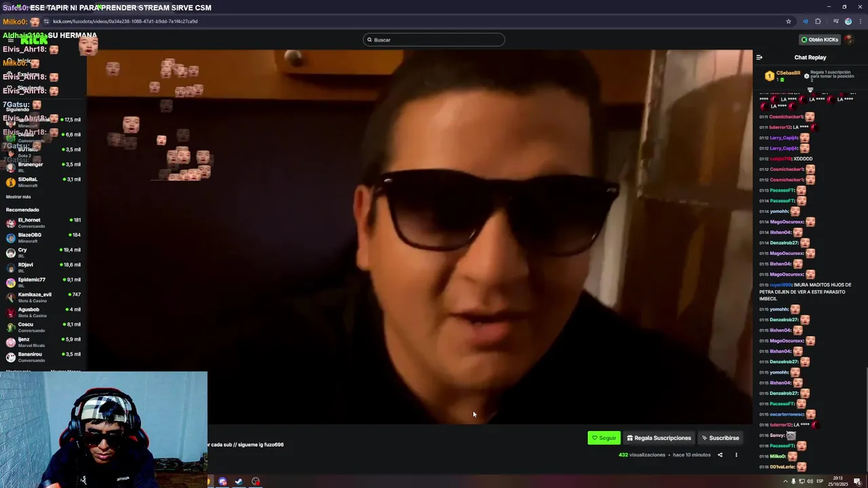Open the hamburger menu beside Kick logo
This screenshot has height=488, width=868.
10,40
